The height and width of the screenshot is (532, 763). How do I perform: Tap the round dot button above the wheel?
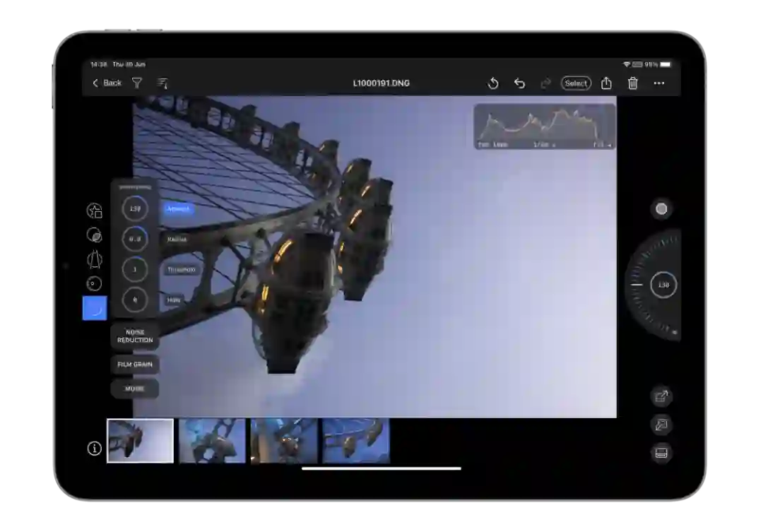(x=661, y=209)
